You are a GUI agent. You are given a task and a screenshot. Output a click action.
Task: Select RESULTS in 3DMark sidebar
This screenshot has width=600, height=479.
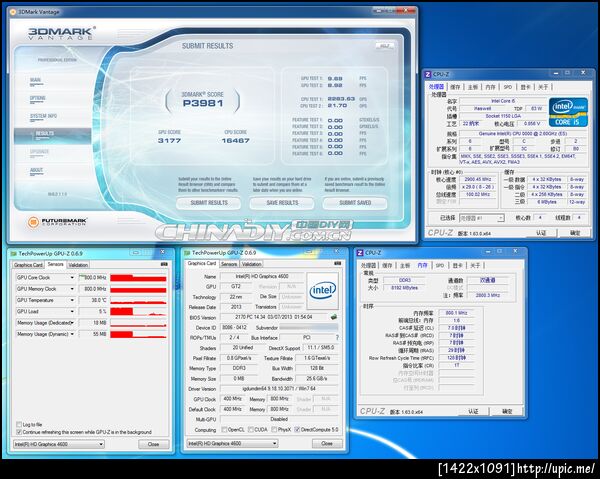52,136
